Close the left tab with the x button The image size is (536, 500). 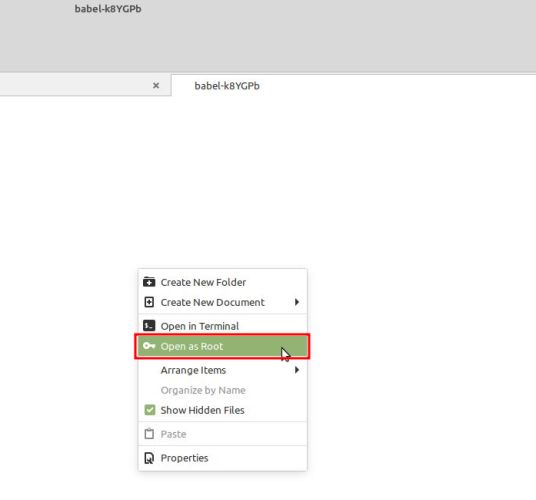point(156,85)
